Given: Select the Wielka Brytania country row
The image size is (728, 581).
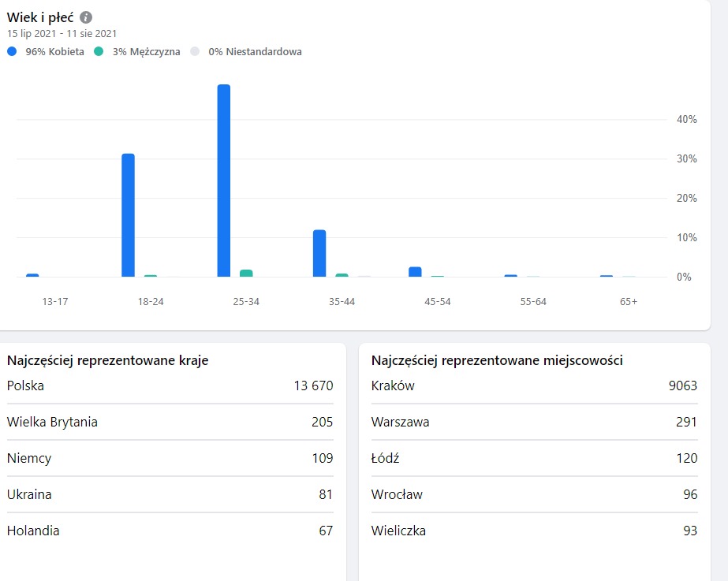Looking at the screenshot, I should pos(170,422).
